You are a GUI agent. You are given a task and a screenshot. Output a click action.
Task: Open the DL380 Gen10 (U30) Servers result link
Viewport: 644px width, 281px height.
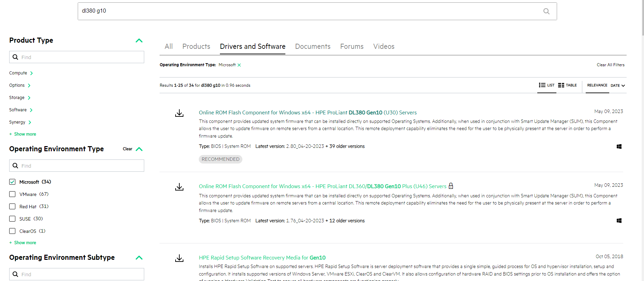308,113
